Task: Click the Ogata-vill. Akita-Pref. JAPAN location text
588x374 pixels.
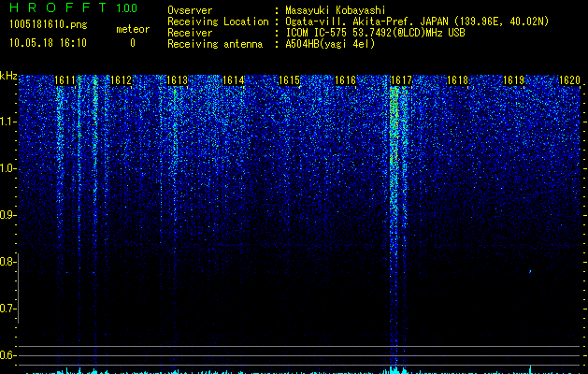Action: coord(417,22)
